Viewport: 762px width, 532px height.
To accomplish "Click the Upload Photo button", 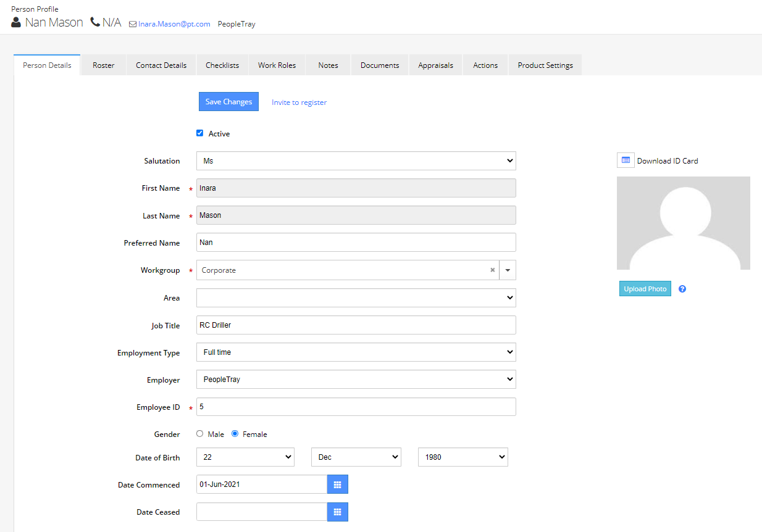I will 645,288.
